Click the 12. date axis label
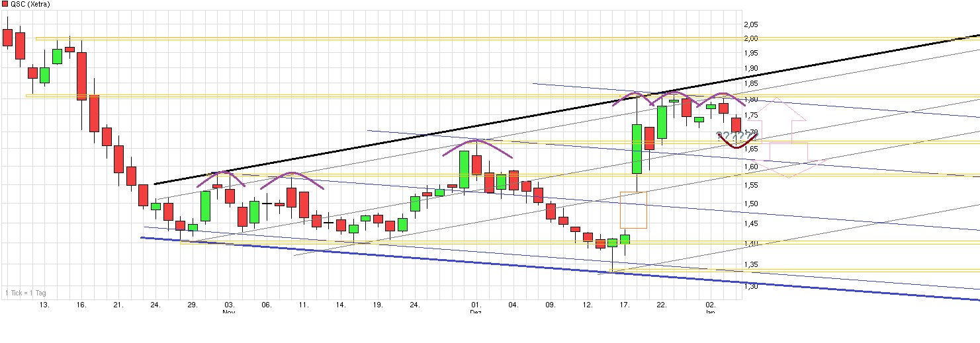Image resolution: width=980 pixels, height=343 pixels. 587,305
